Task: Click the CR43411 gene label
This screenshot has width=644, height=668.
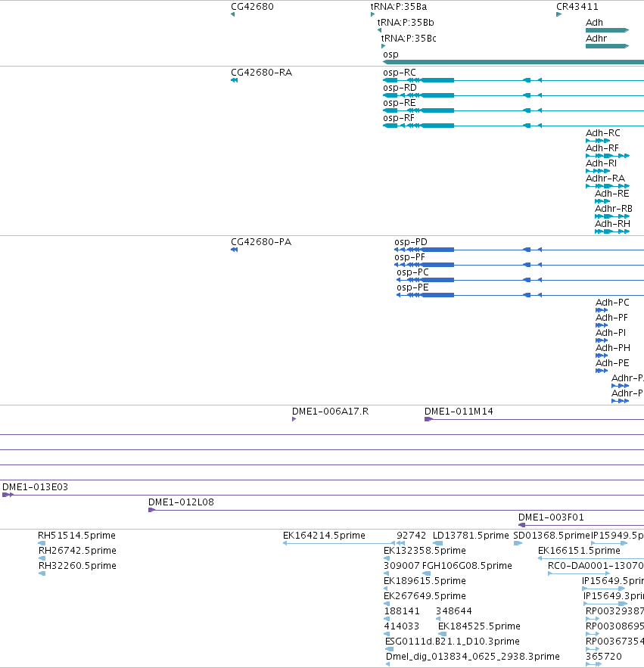Action: coord(577,7)
